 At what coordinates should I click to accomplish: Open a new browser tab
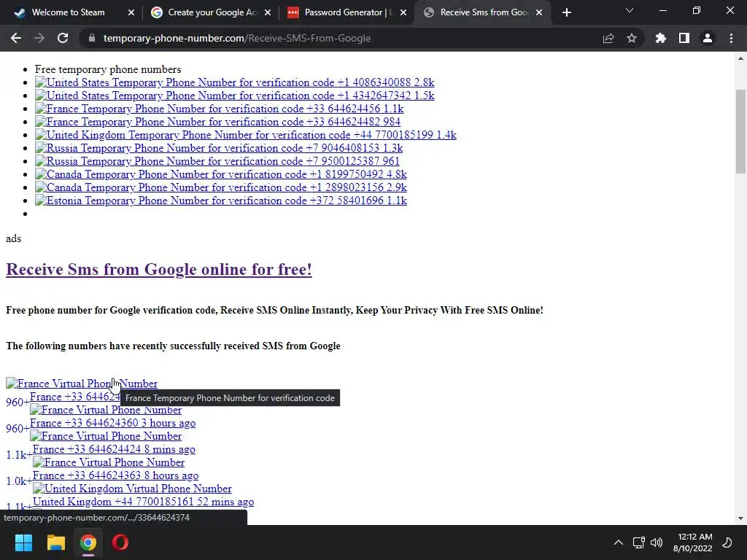(x=566, y=12)
